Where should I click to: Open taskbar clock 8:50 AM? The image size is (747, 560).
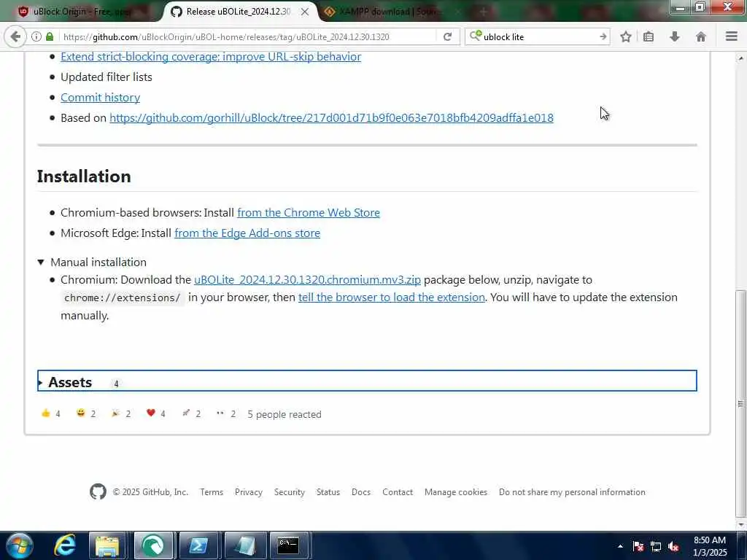(709, 546)
